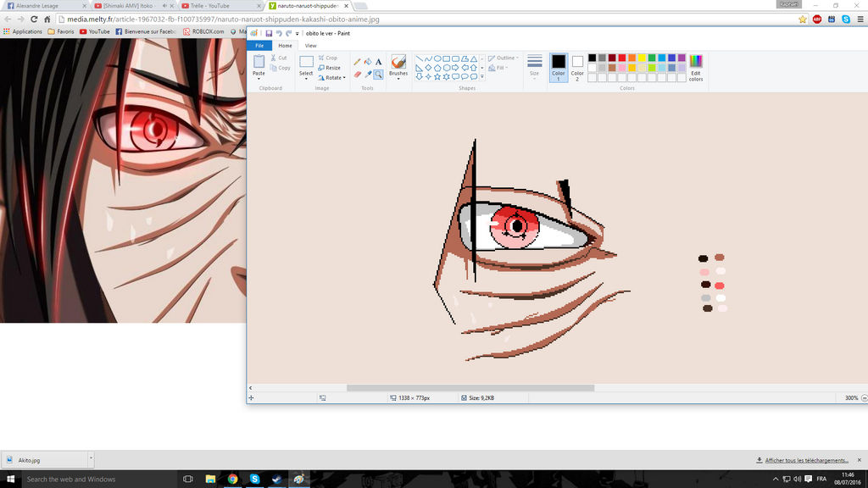The height and width of the screenshot is (488, 868).
Task: Open Chrome's three-line menu icon
Action: [860, 19]
